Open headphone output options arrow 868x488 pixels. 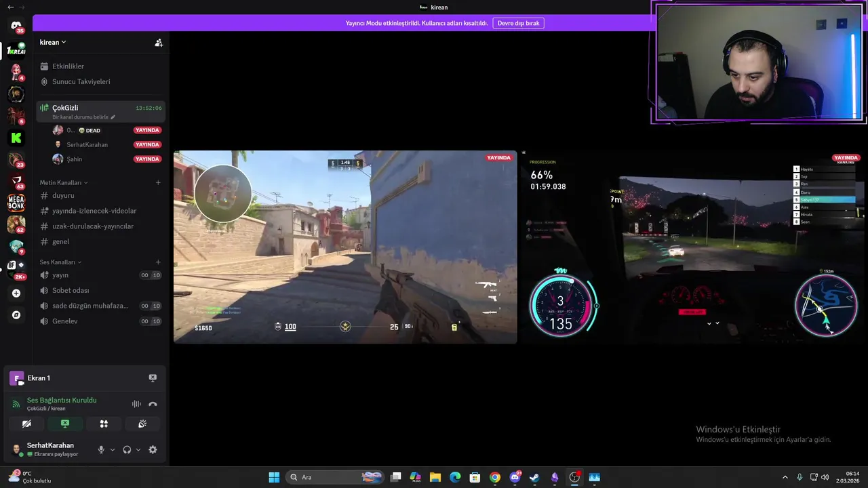click(x=138, y=449)
